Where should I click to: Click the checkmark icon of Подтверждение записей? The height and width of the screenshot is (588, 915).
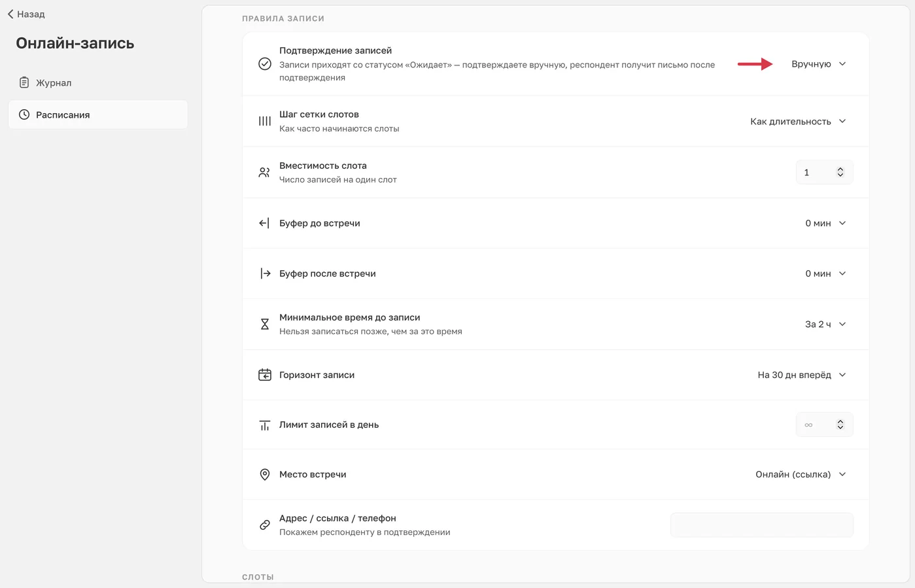coord(265,63)
